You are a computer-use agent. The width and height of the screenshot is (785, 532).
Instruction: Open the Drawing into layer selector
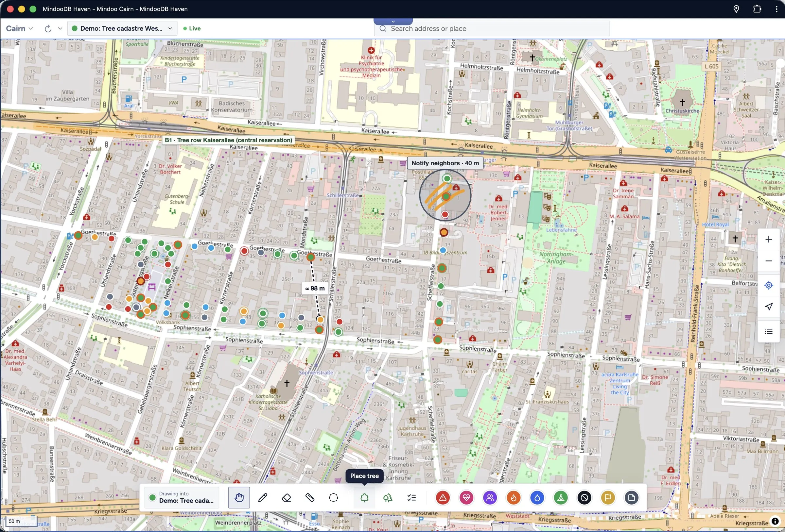pyautogui.click(x=182, y=497)
